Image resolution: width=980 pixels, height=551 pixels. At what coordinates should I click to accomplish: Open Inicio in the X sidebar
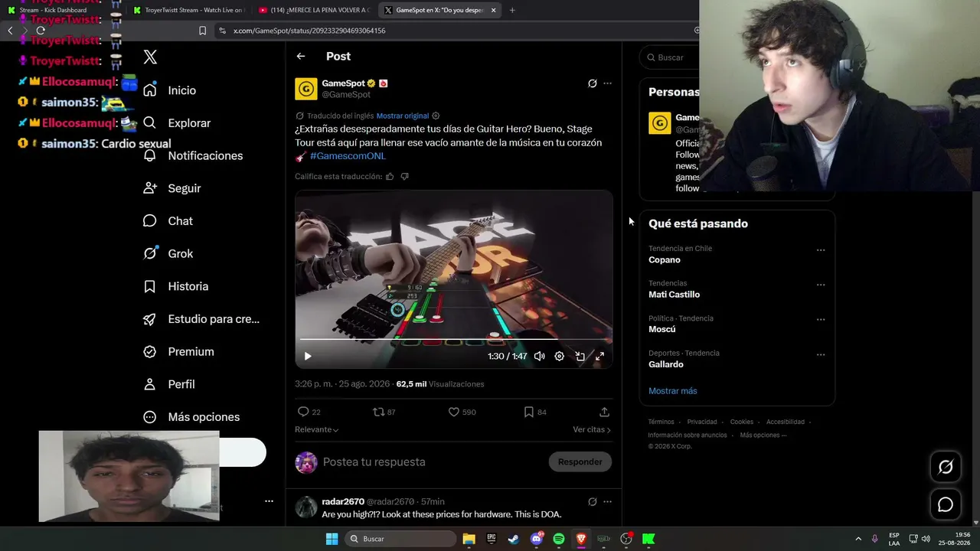tap(170, 90)
